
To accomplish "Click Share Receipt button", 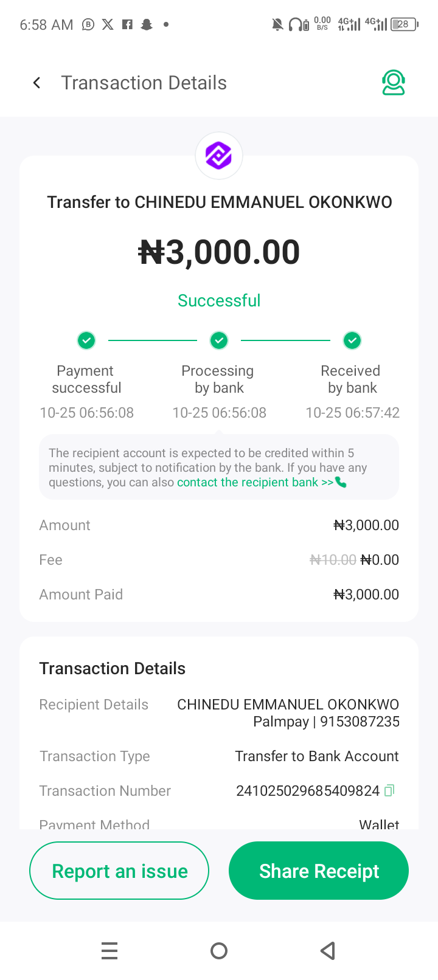I will [319, 871].
